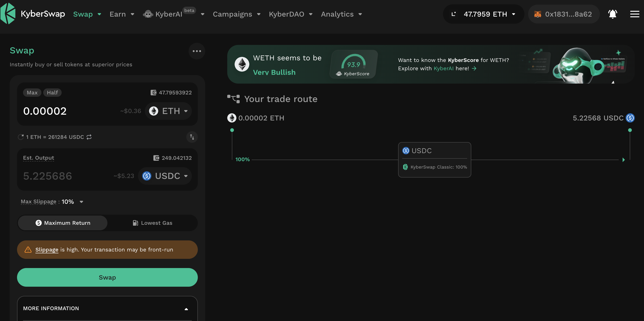The height and width of the screenshot is (321, 644).
Task: Open the ETH token selector dropdown
Action: [168, 111]
